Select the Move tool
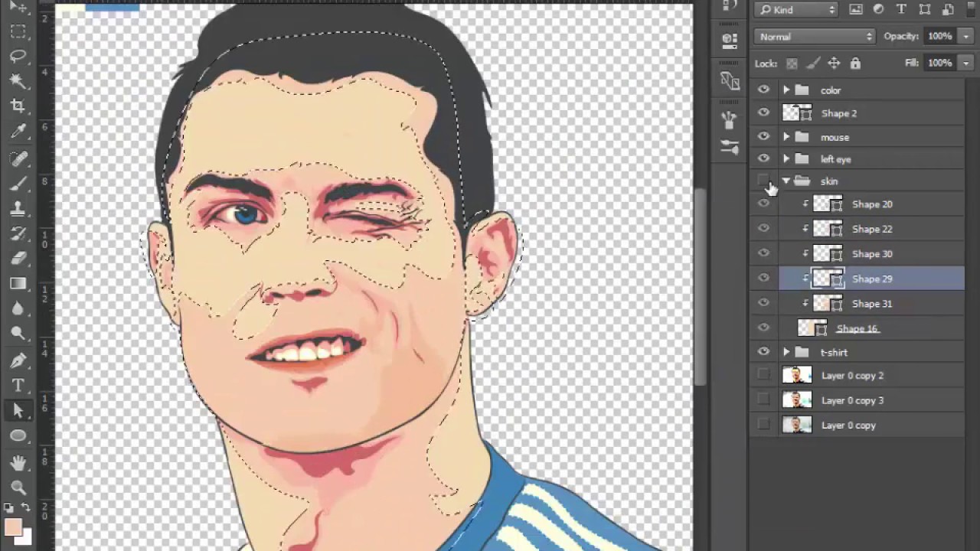 point(18,8)
